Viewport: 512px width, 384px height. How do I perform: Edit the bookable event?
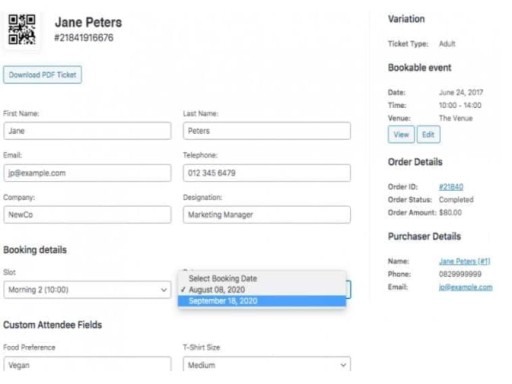coord(428,135)
